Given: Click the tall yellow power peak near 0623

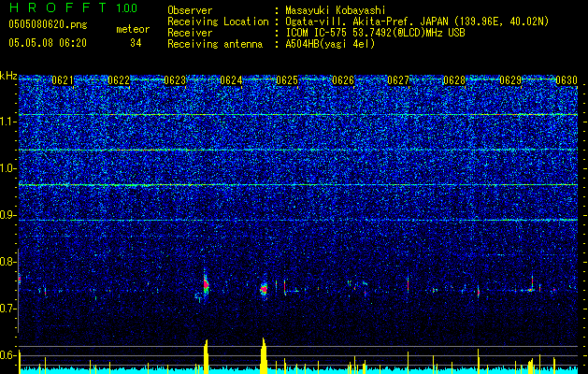Looking at the screenshot, I should pyautogui.click(x=206, y=357).
